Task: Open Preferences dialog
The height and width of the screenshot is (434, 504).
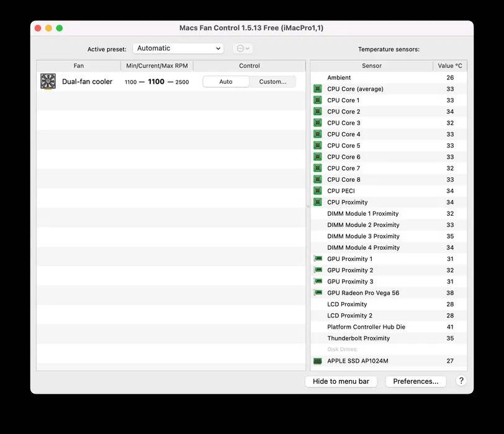Action: [x=416, y=381]
